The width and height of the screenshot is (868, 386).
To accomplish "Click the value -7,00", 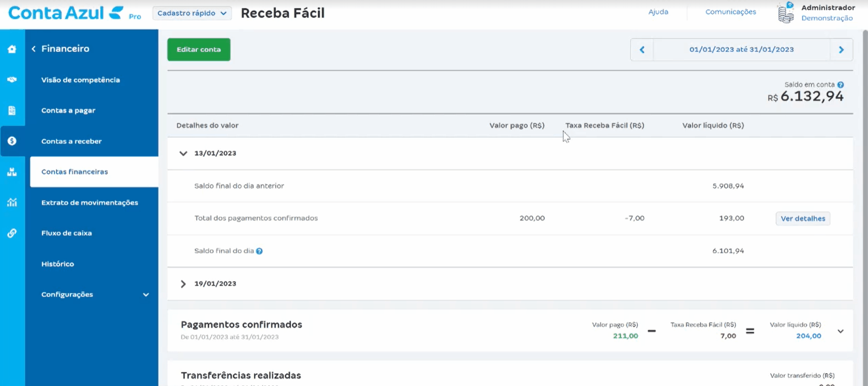I will (x=635, y=218).
